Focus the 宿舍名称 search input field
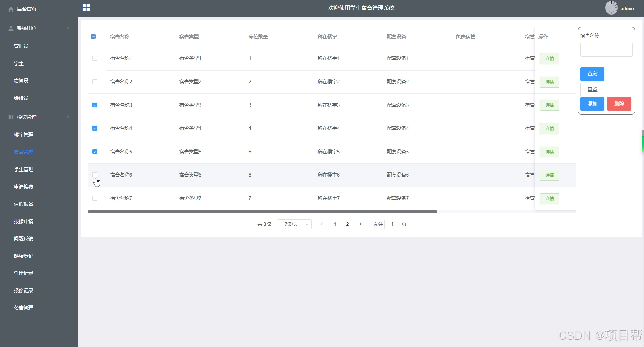Screen dimensions: 644x347 coord(606,50)
